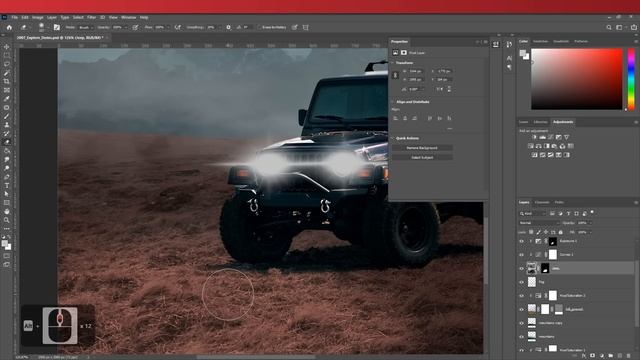Click the pixel layer mask icon in Properties
Image resolution: width=640 pixels, height=360 pixels.
[x=404, y=53]
